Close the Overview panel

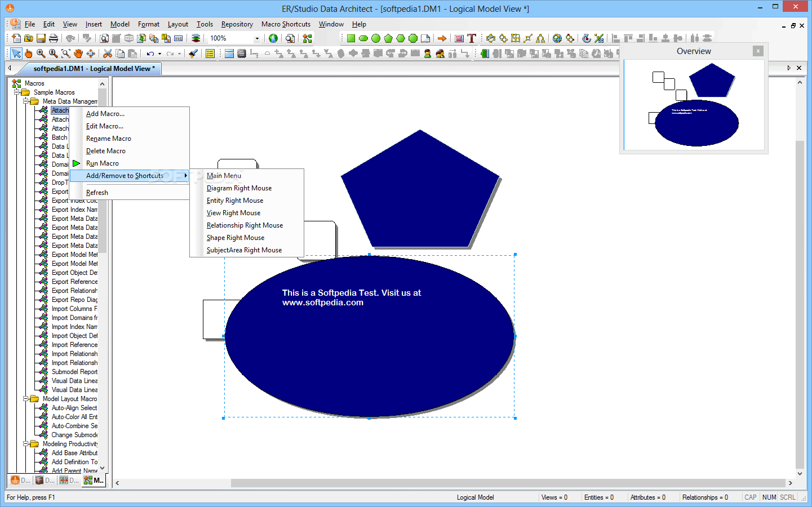pyautogui.click(x=758, y=51)
